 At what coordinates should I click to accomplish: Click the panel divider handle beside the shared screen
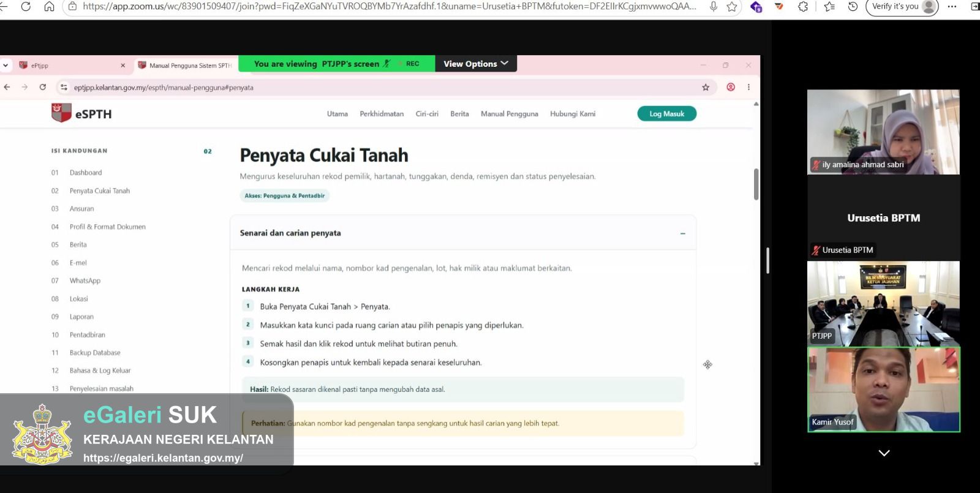click(x=767, y=261)
